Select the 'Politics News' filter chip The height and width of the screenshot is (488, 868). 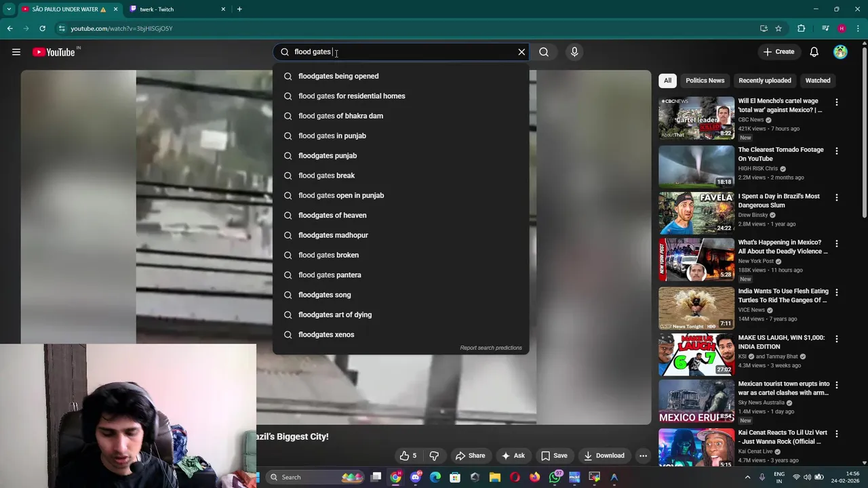tap(705, 81)
